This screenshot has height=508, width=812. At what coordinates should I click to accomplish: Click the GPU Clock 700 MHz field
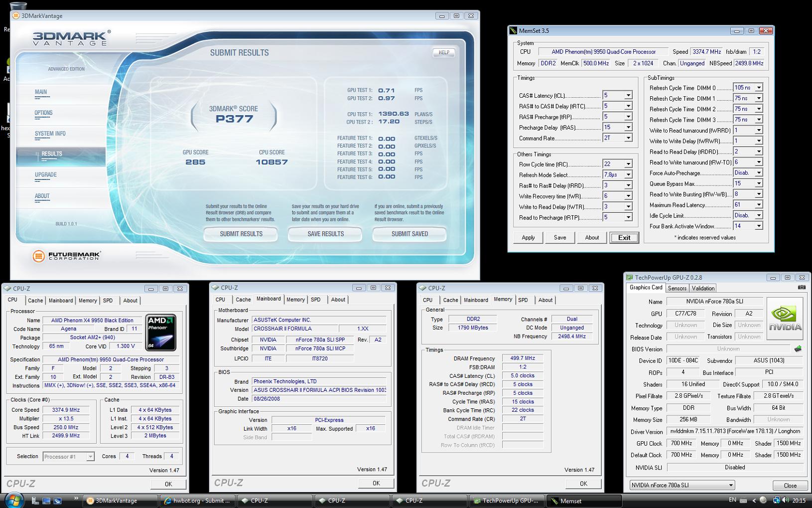click(681, 443)
